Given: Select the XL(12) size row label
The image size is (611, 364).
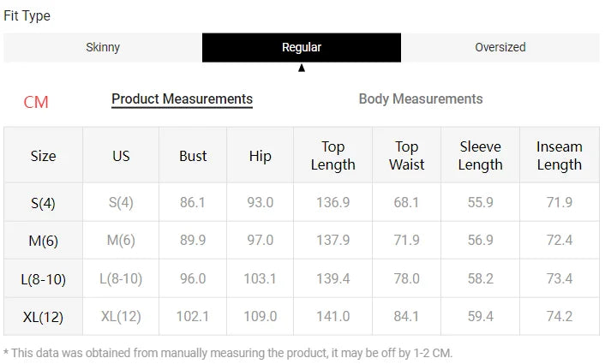Looking at the screenshot, I should (43, 317).
